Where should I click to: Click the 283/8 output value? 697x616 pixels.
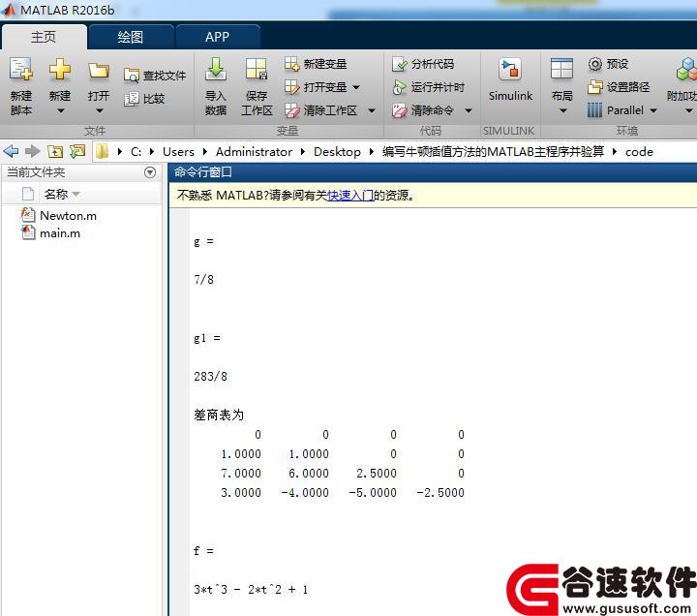pyautogui.click(x=210, y=376)
